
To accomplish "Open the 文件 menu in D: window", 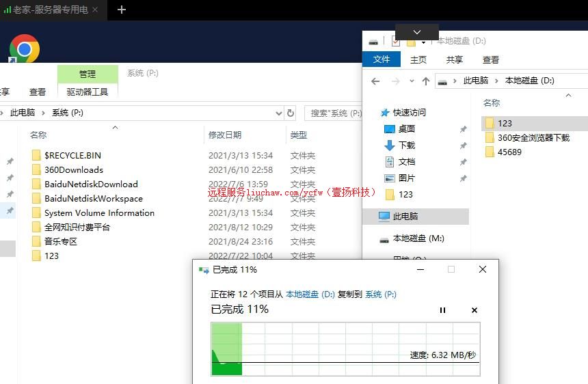I will (382, 59).
